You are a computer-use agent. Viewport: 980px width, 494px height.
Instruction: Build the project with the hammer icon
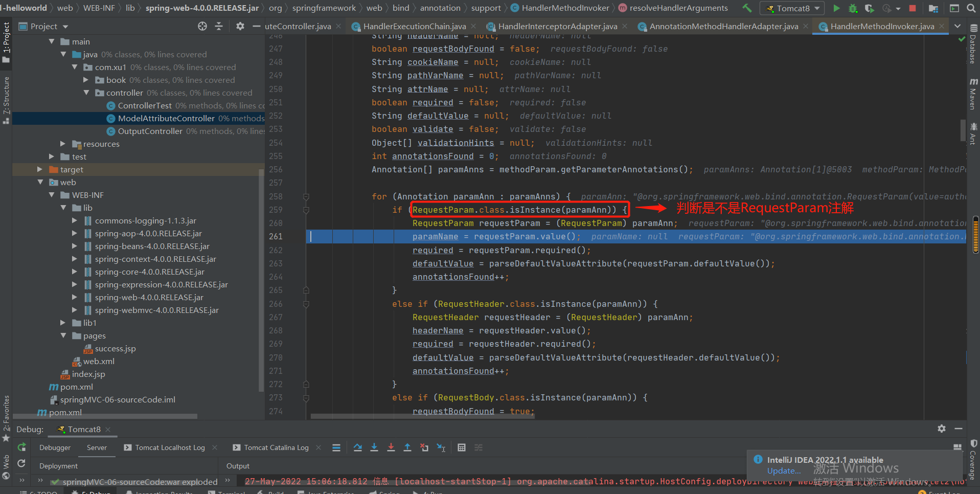point(747,8)
